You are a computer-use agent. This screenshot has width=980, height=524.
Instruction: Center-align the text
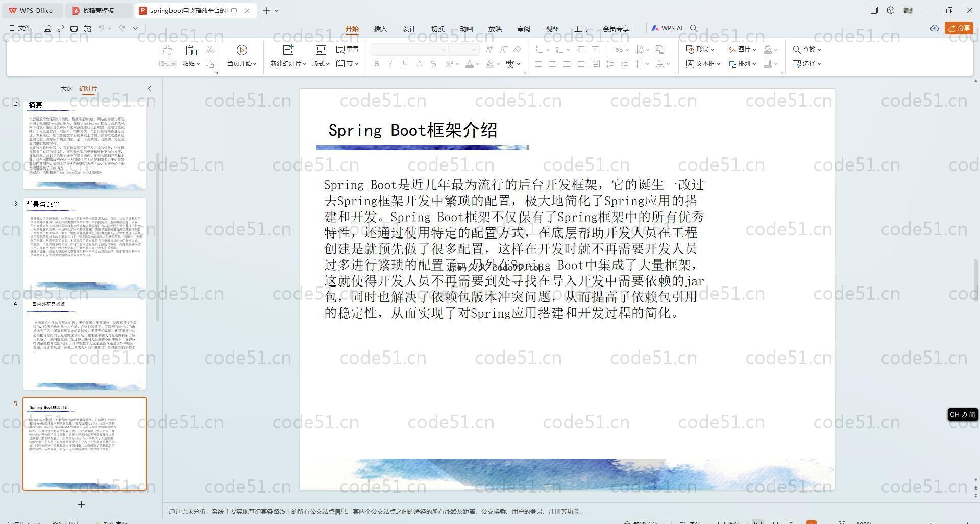point(552,64)
